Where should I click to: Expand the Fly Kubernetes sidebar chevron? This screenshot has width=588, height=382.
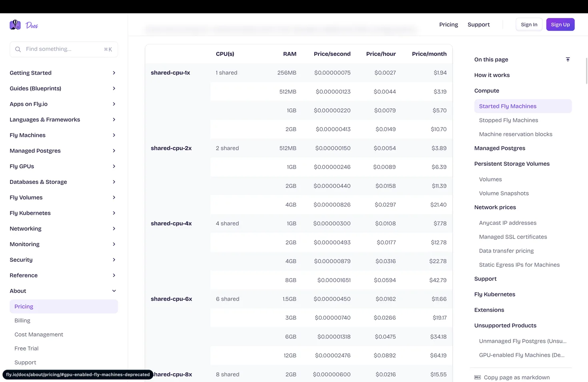(x=114, y=213)
